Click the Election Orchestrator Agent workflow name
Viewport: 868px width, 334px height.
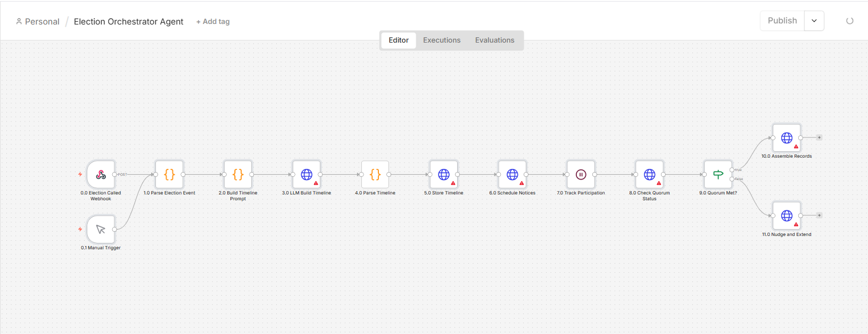point(129,22)
